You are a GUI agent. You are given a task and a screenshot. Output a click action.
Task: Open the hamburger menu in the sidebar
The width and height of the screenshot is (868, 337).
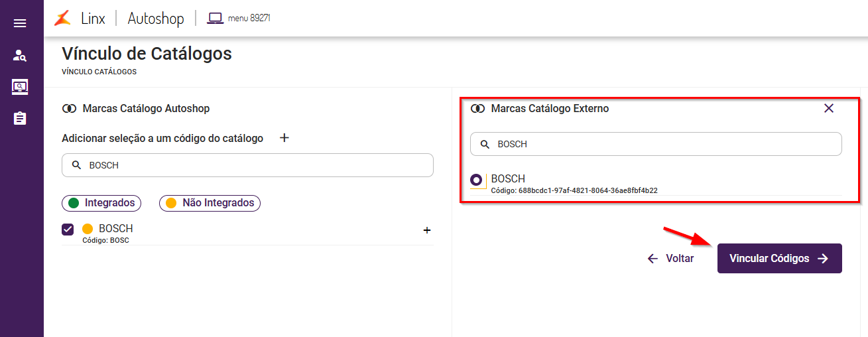(x=20, y=23)
